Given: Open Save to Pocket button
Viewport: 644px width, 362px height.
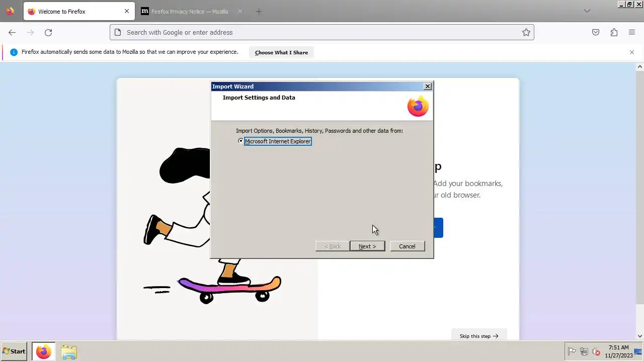Looking at the screenshot, I should pos(596,32).
